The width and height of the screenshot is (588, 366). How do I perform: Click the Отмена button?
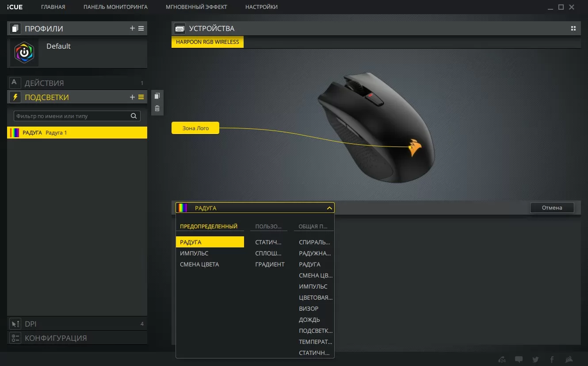click(552, 208)
